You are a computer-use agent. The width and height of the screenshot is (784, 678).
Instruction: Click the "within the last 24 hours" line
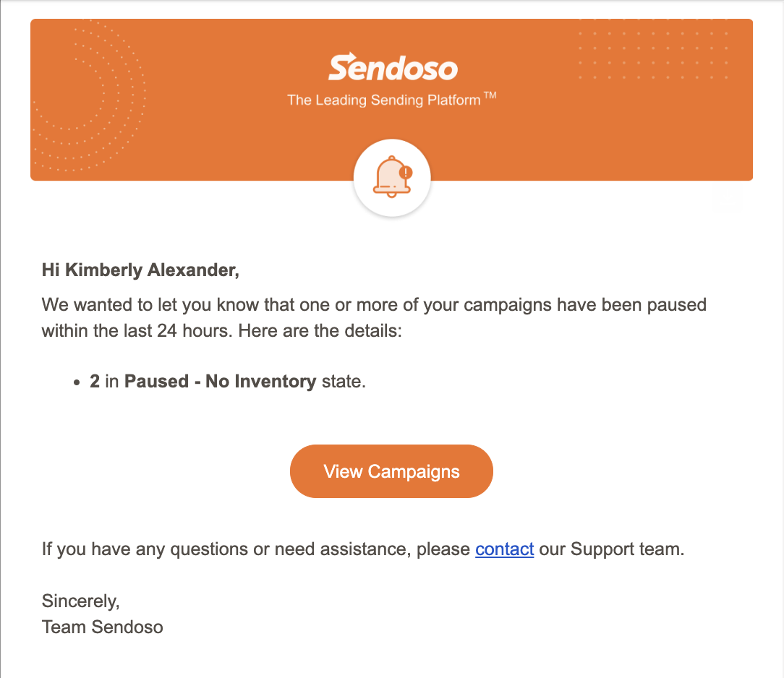click(137, 331)
